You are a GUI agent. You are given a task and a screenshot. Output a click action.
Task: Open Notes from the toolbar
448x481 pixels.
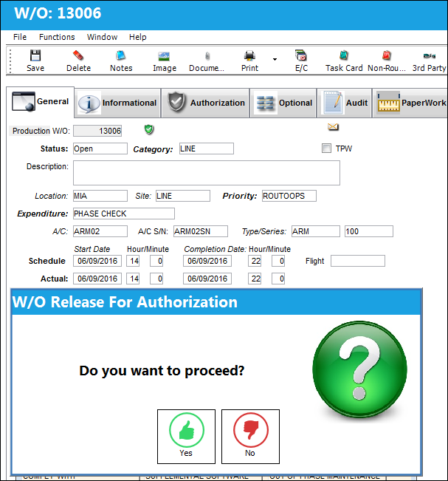[x=121, y=55]
